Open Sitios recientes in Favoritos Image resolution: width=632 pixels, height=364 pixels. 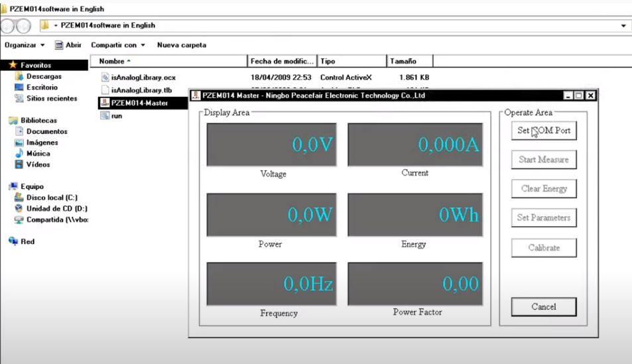tap(51, 98)
